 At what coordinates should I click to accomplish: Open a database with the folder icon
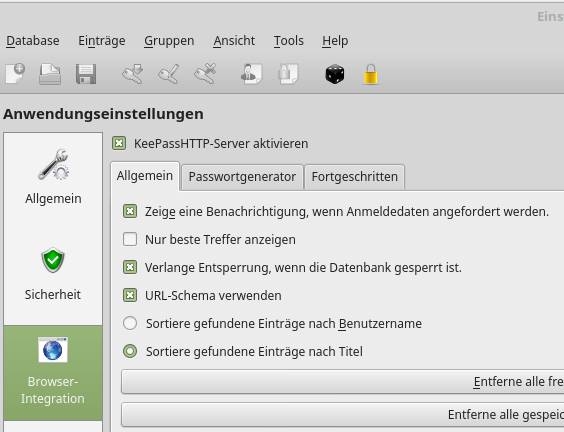point(50,74)
